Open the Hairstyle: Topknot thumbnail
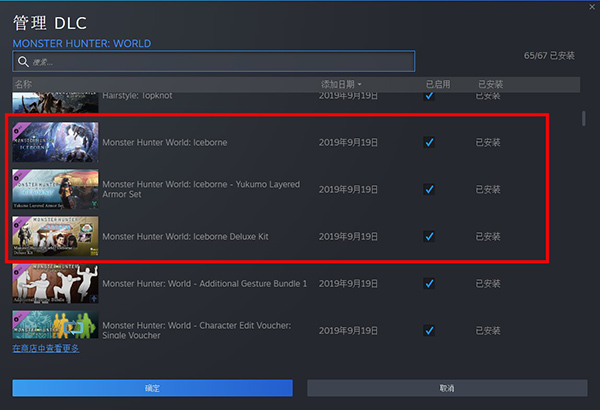 55,102
